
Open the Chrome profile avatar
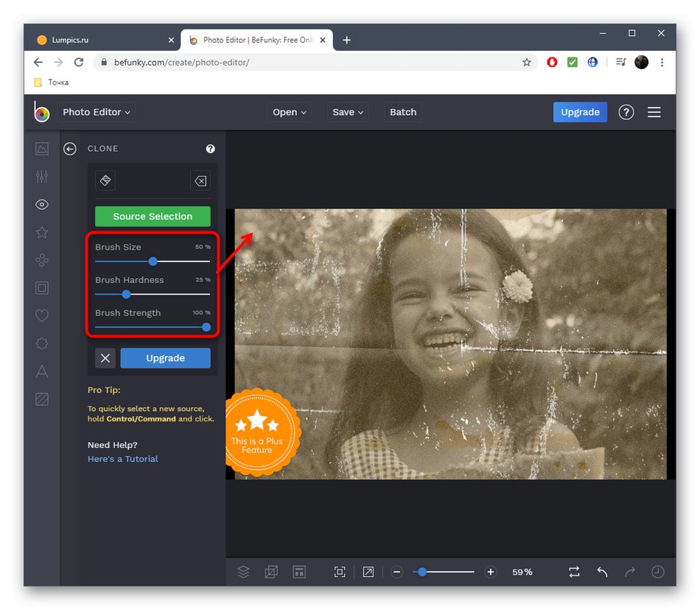(642, 62)
